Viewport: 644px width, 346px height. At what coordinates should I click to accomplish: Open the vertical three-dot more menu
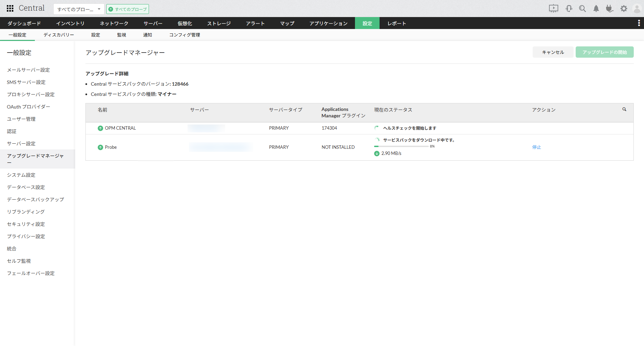(639, 23)
